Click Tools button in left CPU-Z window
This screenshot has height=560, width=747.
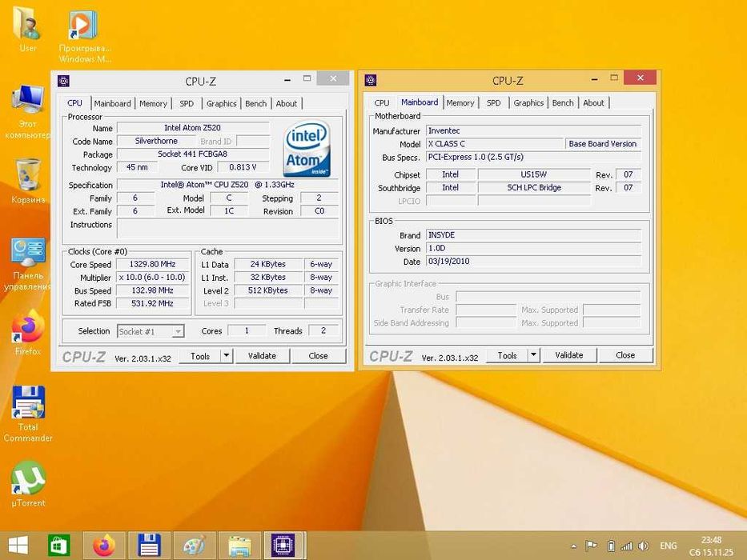200,356
